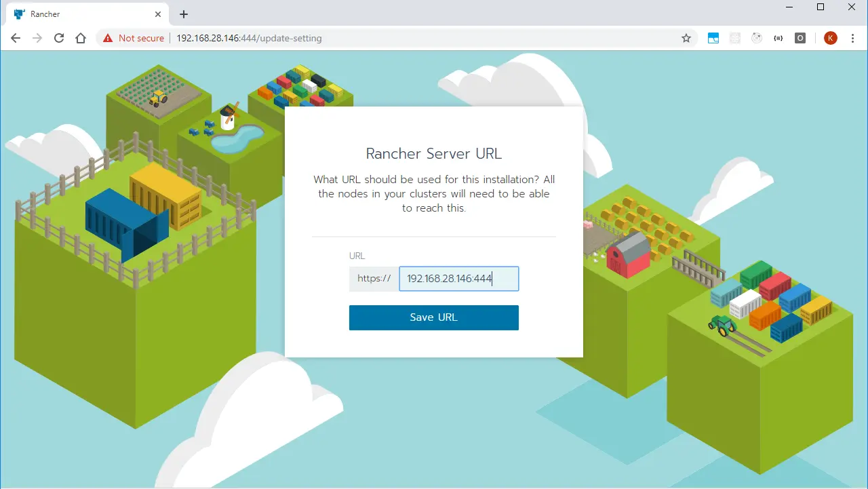The image size is (868, 489).
Task: Bookmark this page with the star icon
Action: tap(686, 39)
